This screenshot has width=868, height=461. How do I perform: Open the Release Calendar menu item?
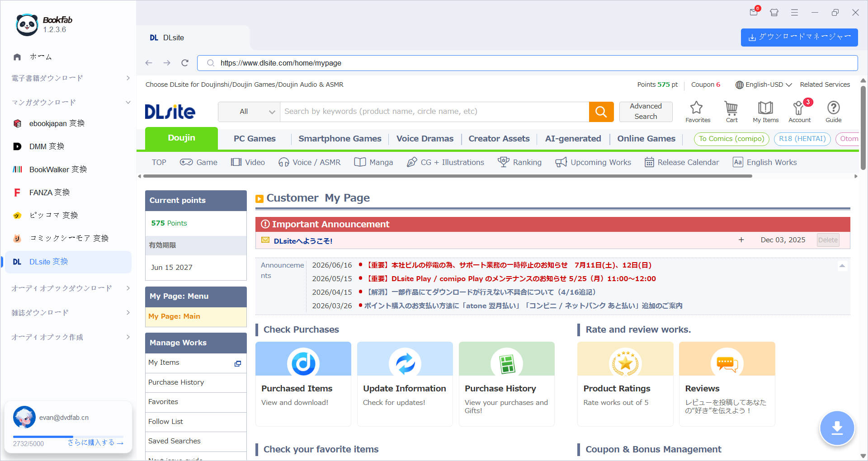point(681,162)
